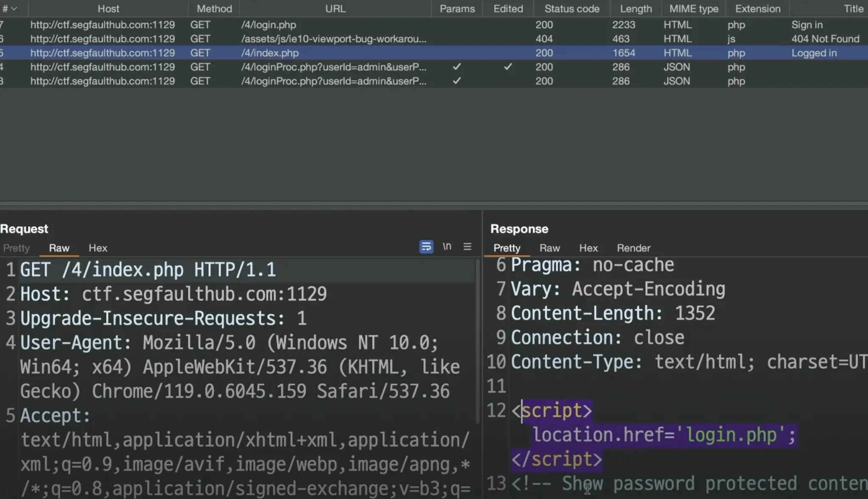The height and width of the screenshot is (499, 868).
Task: Switch Response view to Hex tab
Action: pyautogui.click(x=588, y=248)
